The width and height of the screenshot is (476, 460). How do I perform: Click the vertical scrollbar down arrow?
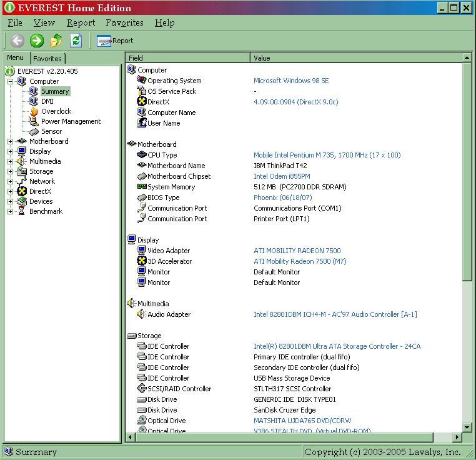point(467,427)
